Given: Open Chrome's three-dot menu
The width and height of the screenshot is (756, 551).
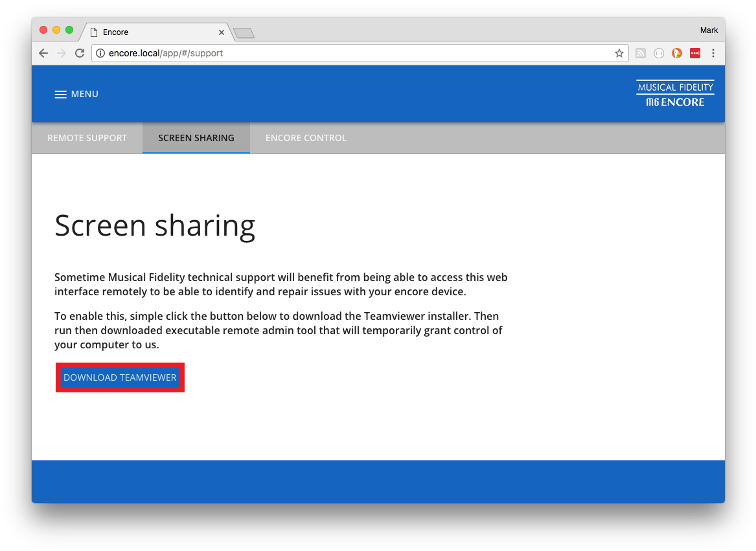Looking at the screenshot, I should click(713, 54).
